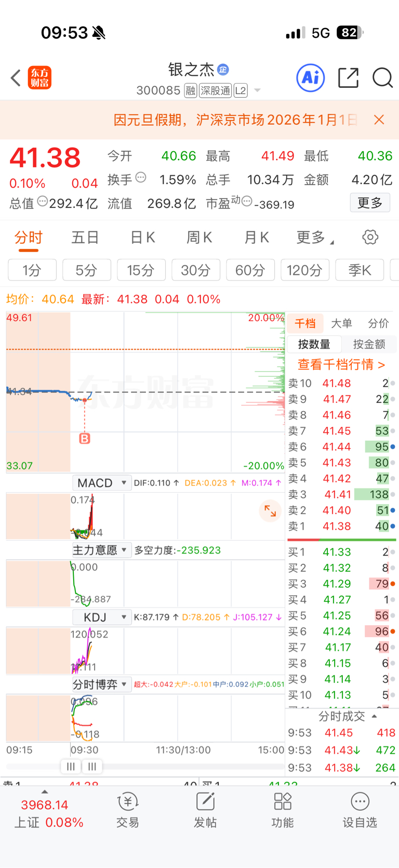Tap 卖1 41.38 order row
The height and width of the screenshot is (868, 399).
pyautogui.click(x=341, y=527)
